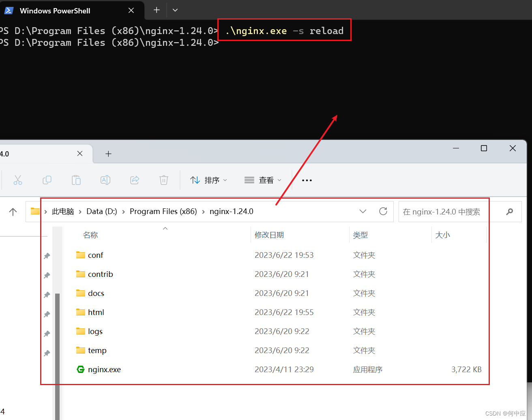Close the current File Explorer tab
532x420 pixels.
[x=80, y=154]
